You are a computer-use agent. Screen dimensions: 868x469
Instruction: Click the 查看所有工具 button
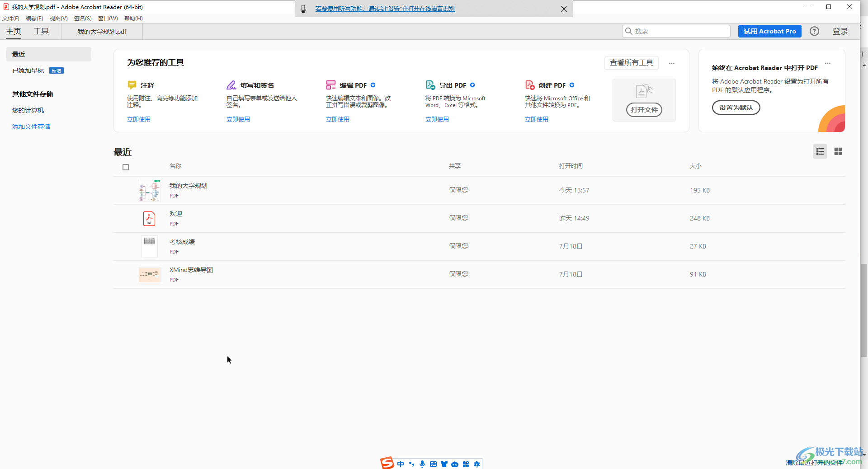pos(632,63)
